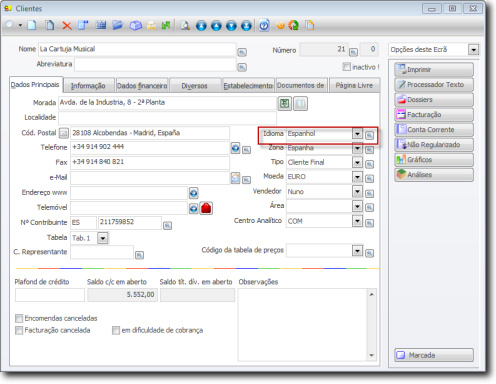This screenshot has width=496, height=384.
Task: Click the duplicate record icon
Action: [x=49, y=25]
